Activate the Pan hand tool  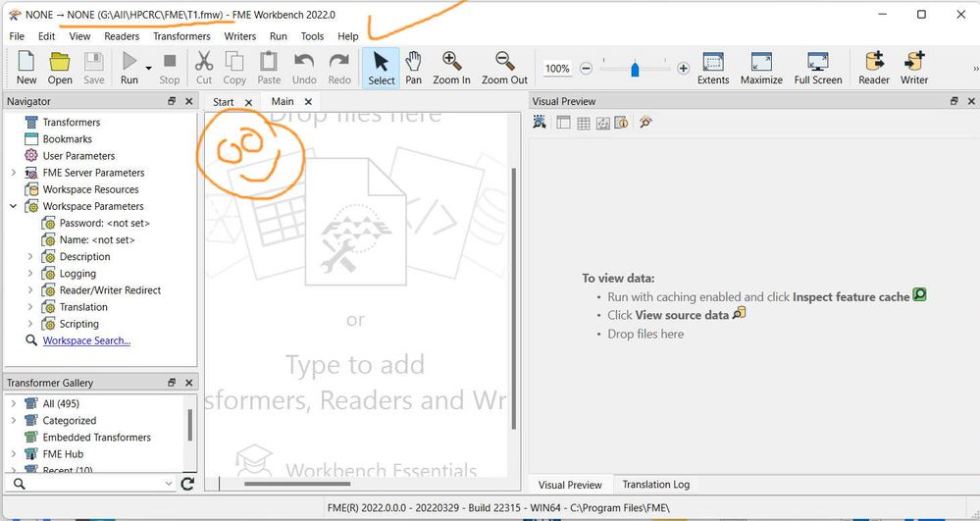(413, 68)
